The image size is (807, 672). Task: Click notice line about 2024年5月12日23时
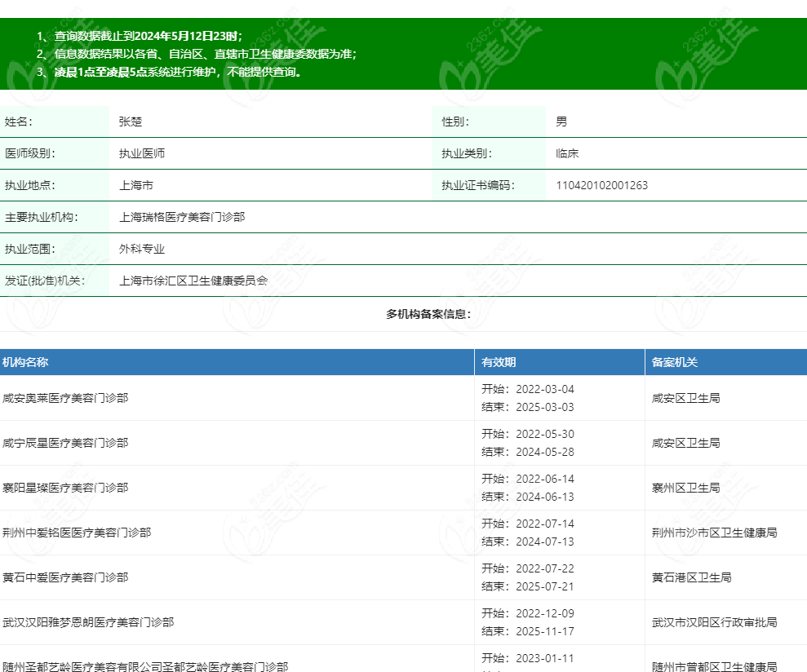point(140,36)
